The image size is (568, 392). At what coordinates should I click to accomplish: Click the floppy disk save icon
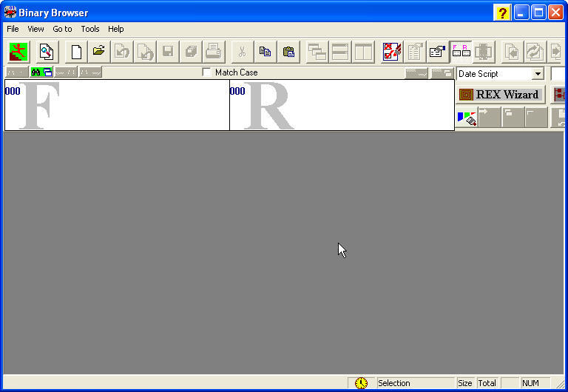(x=168, y=53)
